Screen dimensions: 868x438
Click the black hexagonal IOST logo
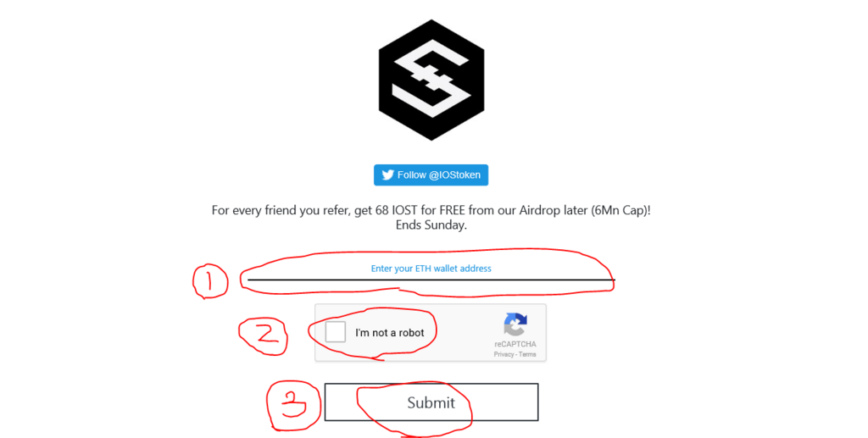(431, 80)
